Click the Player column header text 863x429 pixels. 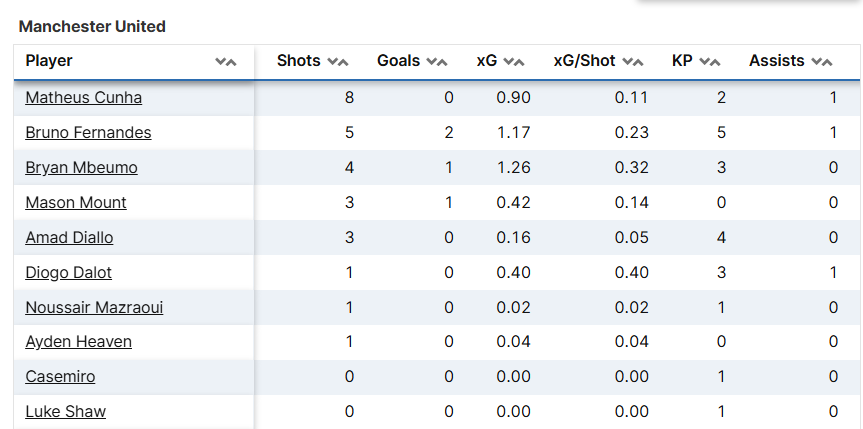pos(49,61)
